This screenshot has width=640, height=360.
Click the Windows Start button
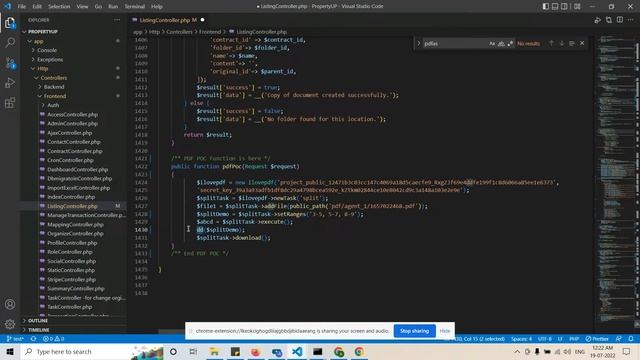[10, 351]
